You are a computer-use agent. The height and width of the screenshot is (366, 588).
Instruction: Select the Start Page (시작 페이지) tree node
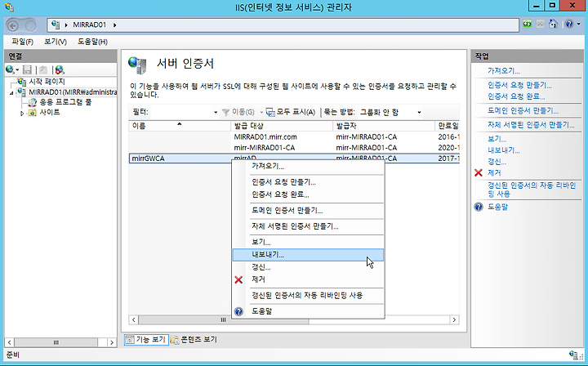click(47, 82)
